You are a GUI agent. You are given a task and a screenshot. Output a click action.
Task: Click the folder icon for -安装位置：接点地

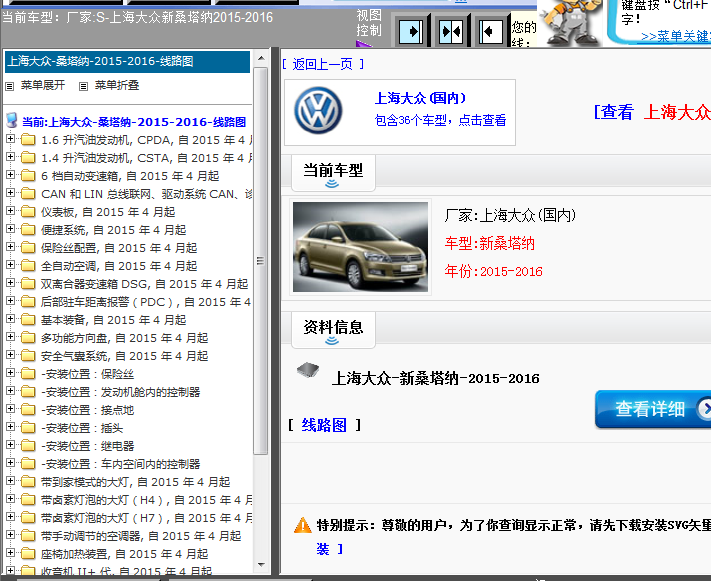(28, 410)
